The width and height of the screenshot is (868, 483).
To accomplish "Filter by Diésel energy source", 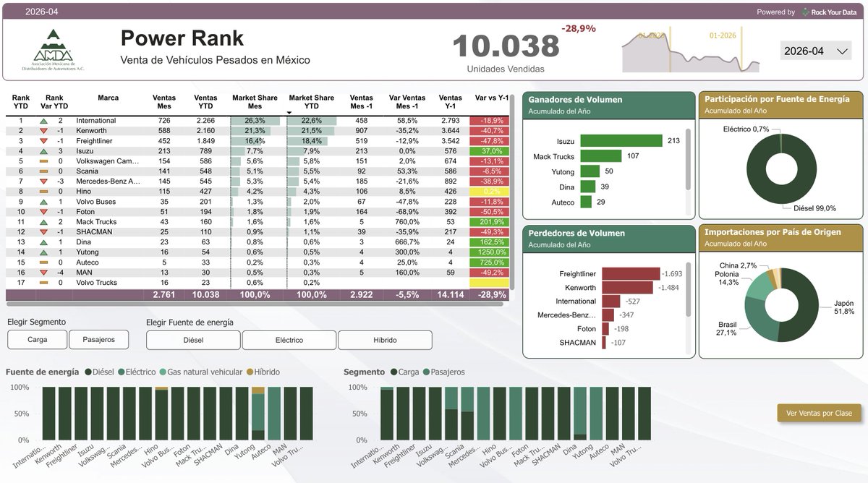I will [x=193, y=340].
